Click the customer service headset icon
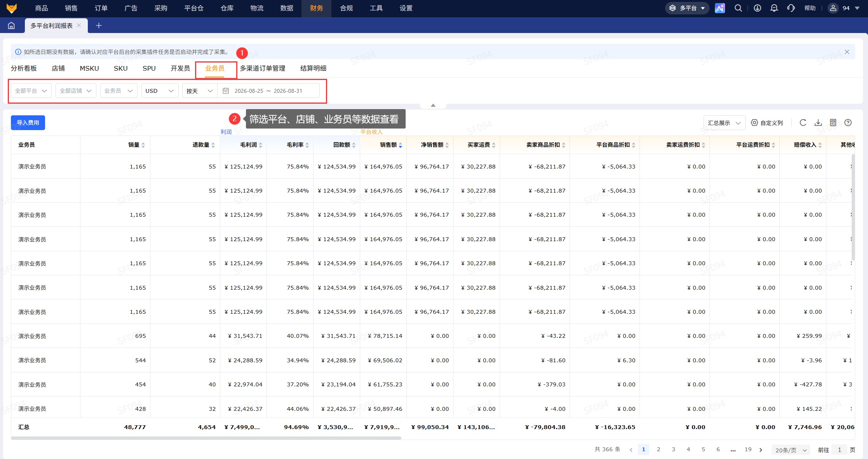 [791, 8]
